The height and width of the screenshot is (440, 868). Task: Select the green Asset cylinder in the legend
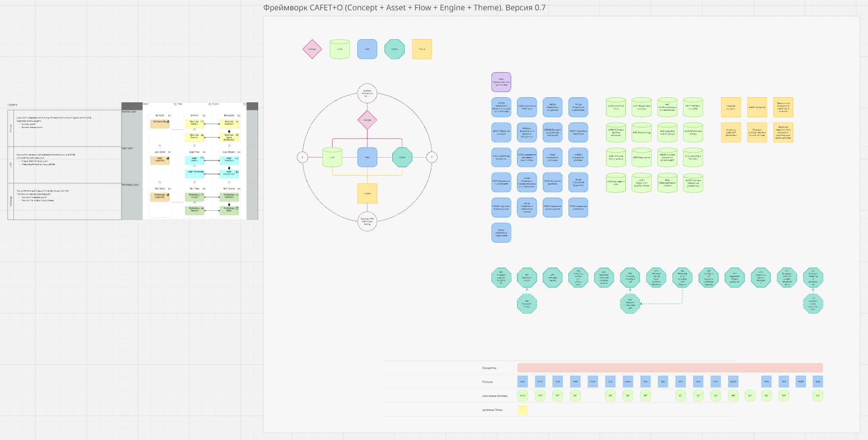pyautogui.click(x=339, y=49)
